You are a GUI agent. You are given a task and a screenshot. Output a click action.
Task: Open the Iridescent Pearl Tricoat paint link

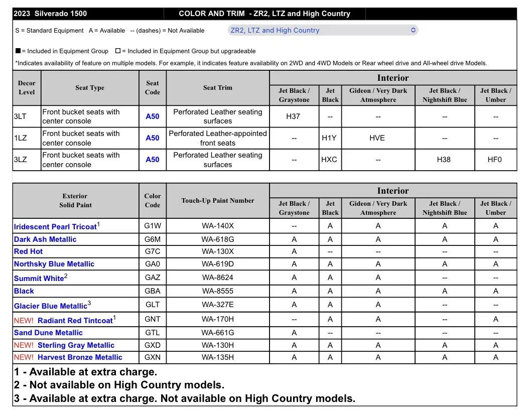(55, 227)
